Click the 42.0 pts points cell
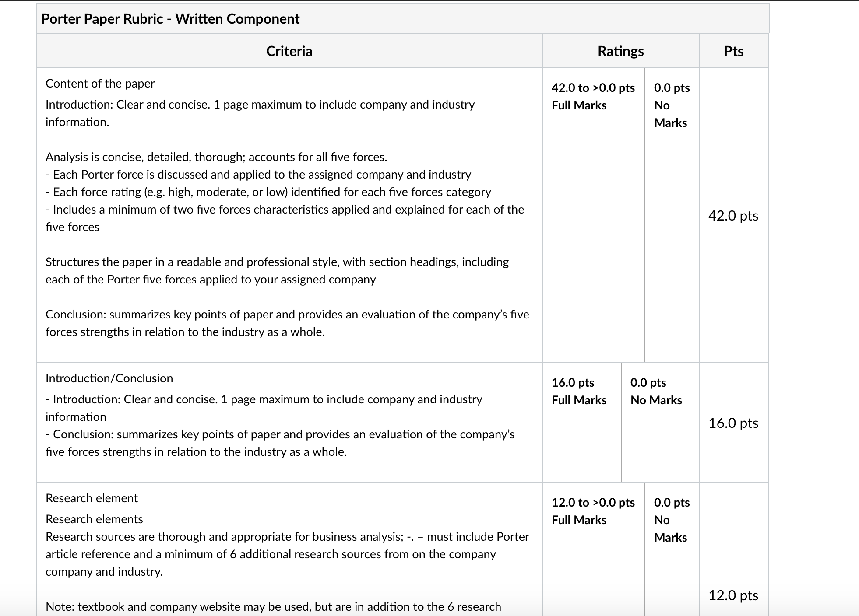Screen dimensions: 859x616 point(733,215)
